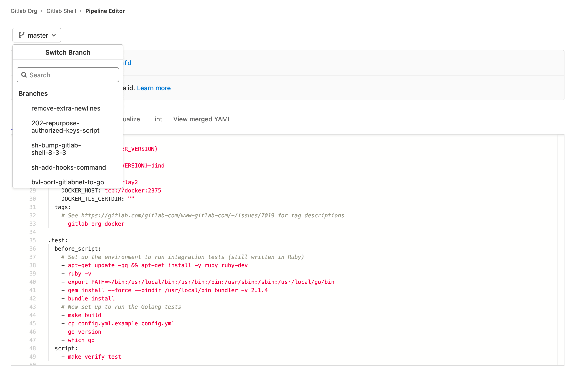Open the master branch dropdown chevron

coord(54,35)
